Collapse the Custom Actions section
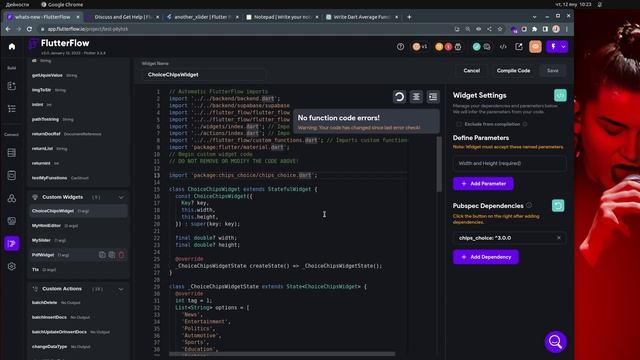Viewport: 640px width, 360px height. (x=121, y=289)
